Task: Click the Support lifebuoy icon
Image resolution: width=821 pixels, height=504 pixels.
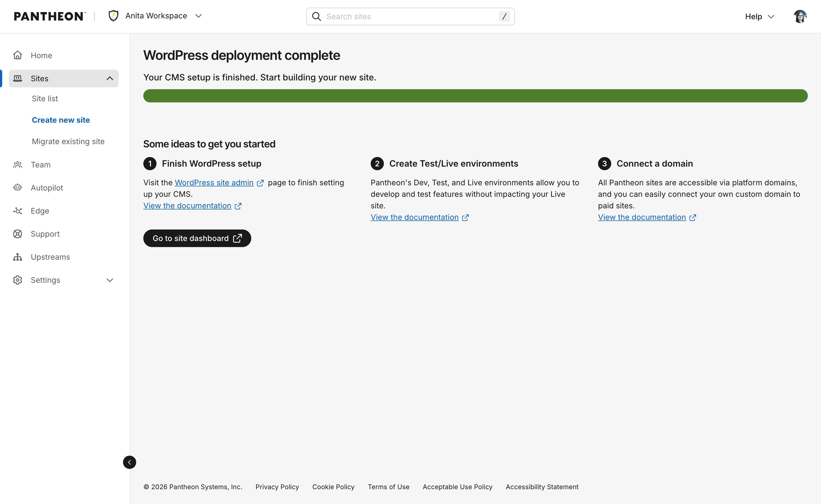Action: [x=17, y=234]
